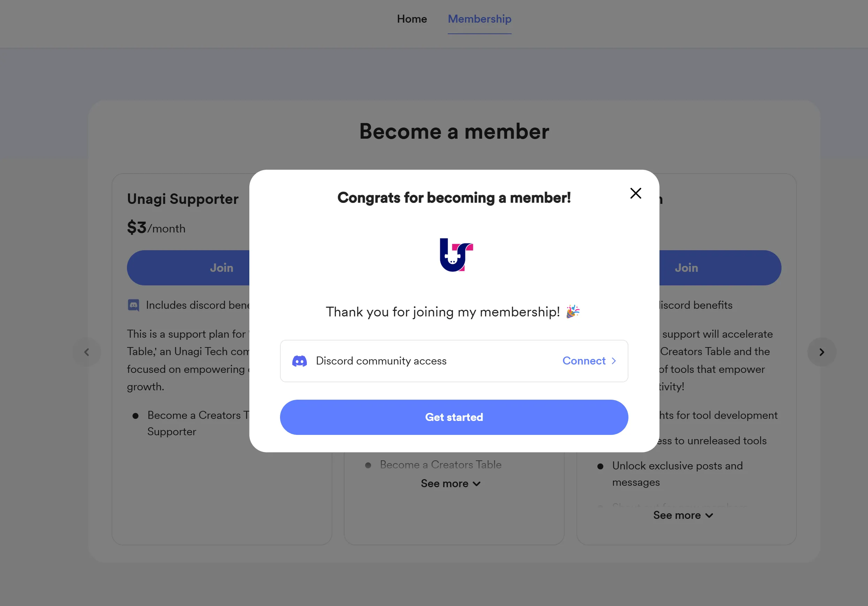Click the Unagi Tech logo in the dialog
868x606 pixels.
456,255
